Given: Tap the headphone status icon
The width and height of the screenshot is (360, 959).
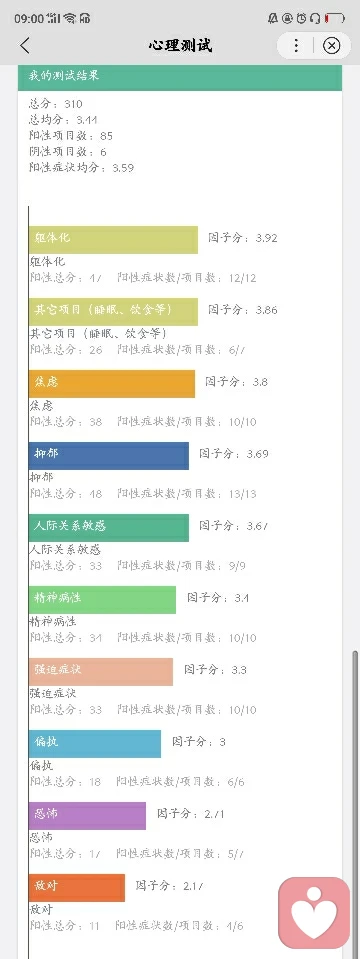Looking at the screenshot, I should (x=315, y=18).
